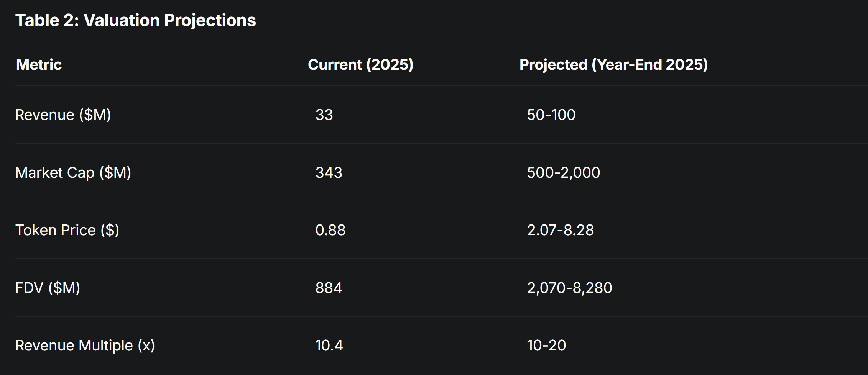This screenshot has width=868, height=375.
Task: Click the projected revenue 50-100 cell
Action: point(551,115)
